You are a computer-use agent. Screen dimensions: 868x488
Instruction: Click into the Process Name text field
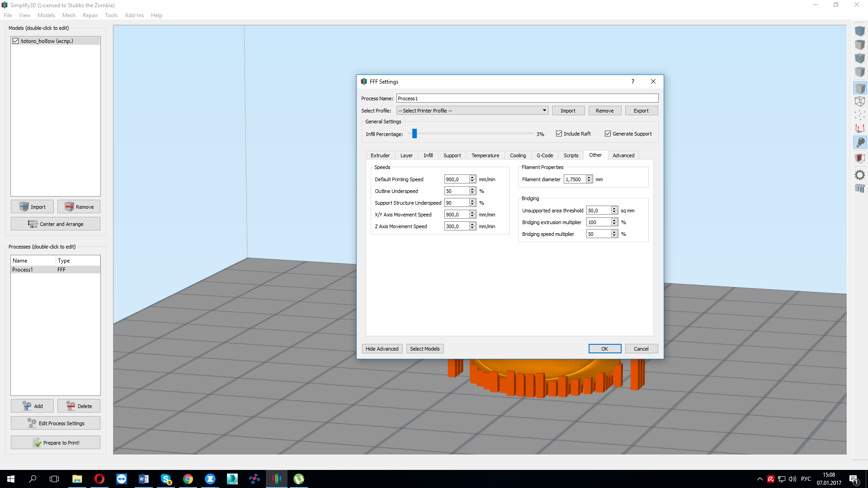tap(527, 99)
